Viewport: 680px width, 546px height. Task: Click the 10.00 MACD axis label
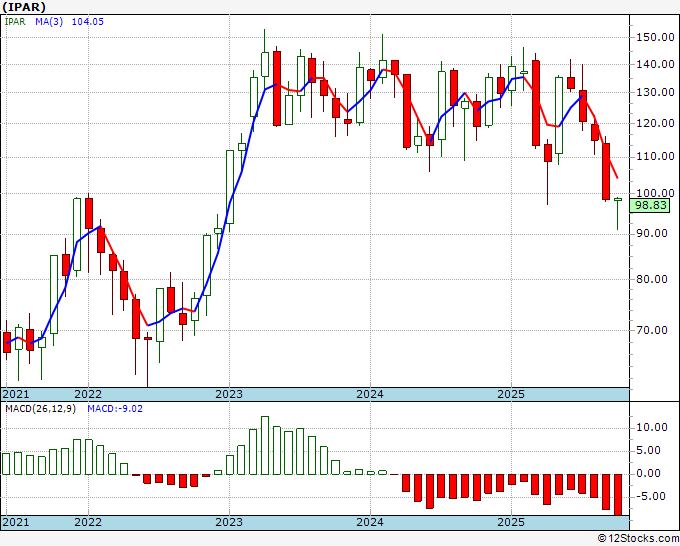click(x=651, y=428)
